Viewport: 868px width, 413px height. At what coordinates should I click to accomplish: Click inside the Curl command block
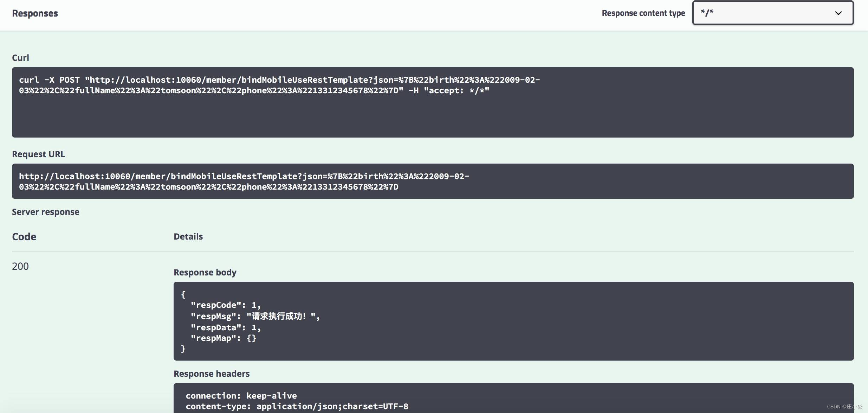coord(432,102)
